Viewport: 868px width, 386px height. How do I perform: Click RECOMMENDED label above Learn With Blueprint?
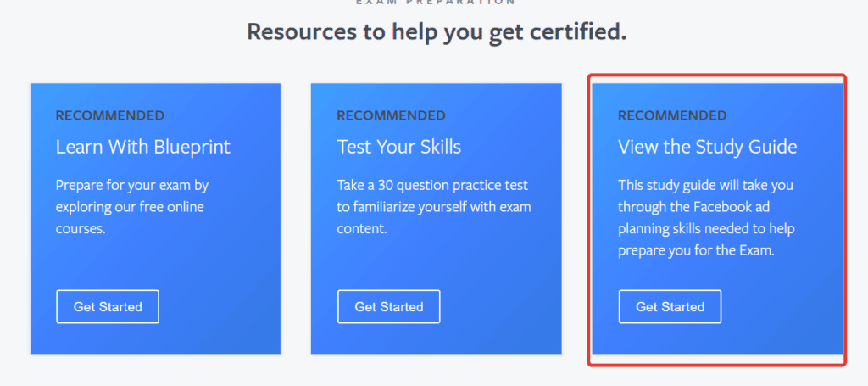pyautogui.click(x=109, y=115)
